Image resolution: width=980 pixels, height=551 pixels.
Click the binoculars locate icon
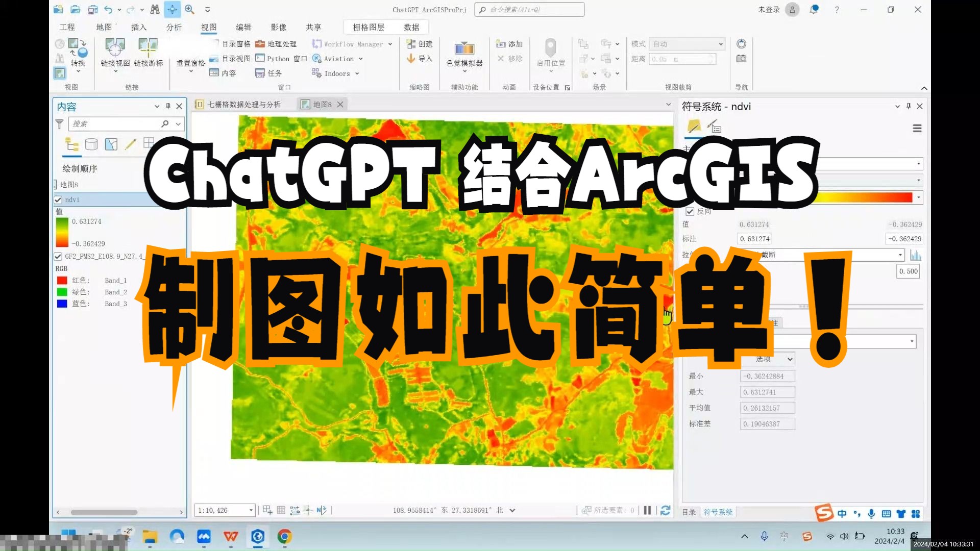point(155,9)
